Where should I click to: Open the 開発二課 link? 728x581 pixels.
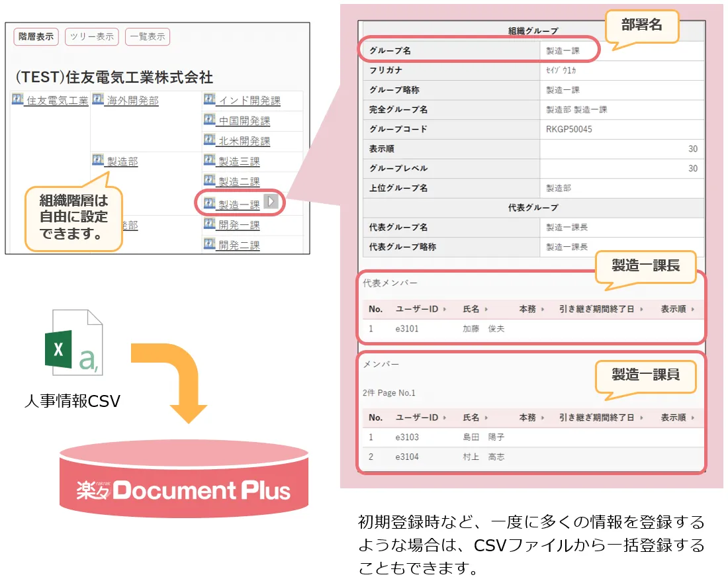click(239, 245)
